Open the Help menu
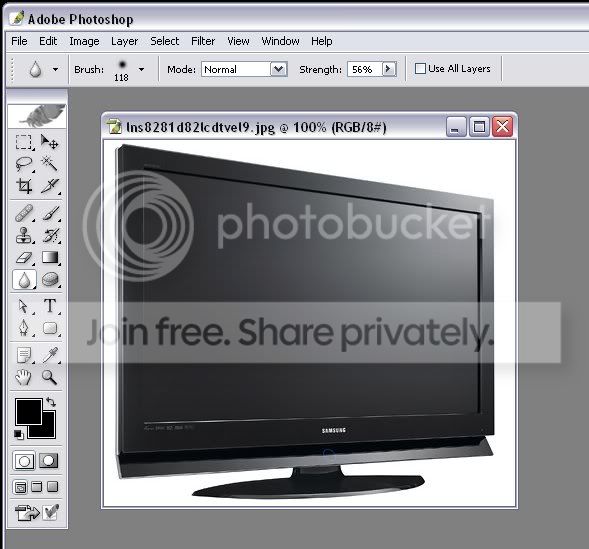589x549 pixels. coord(322,41)
